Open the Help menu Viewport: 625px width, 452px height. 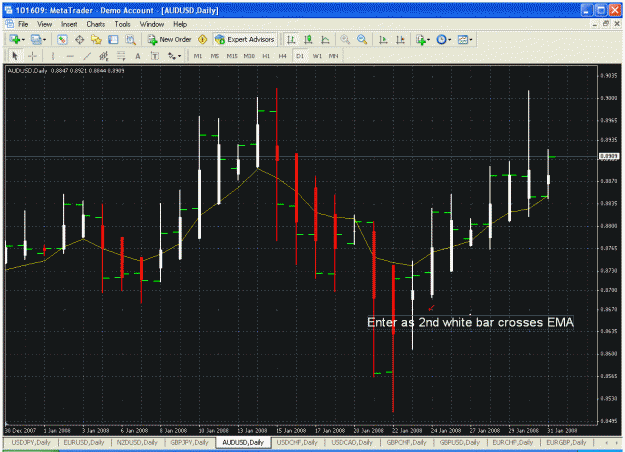(180, 24)
